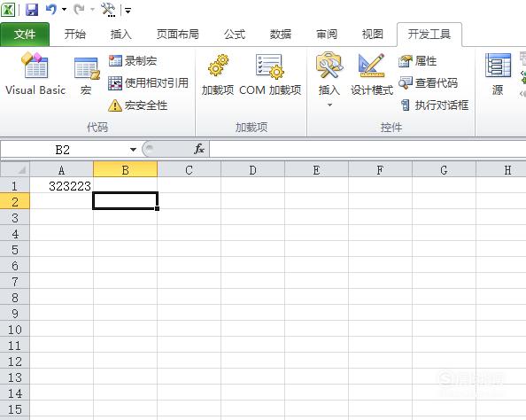The image size is (526, 420).
Task: Undo the last action
Action: pos(51,10)
